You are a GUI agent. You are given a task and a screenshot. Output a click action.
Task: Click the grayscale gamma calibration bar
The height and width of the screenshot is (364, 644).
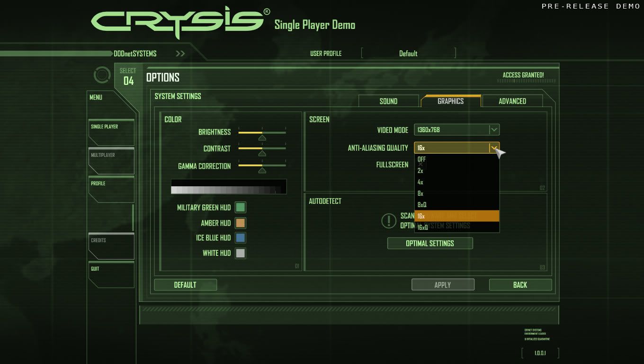pyautogui.click(x=229, y=187)
